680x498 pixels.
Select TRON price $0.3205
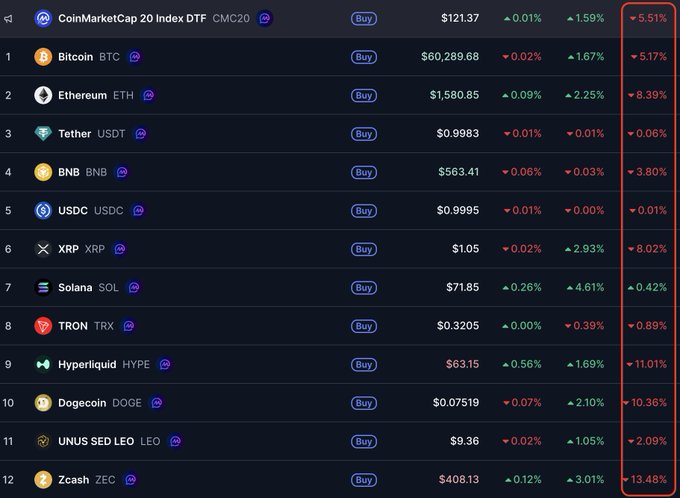(x=458, y=326)
